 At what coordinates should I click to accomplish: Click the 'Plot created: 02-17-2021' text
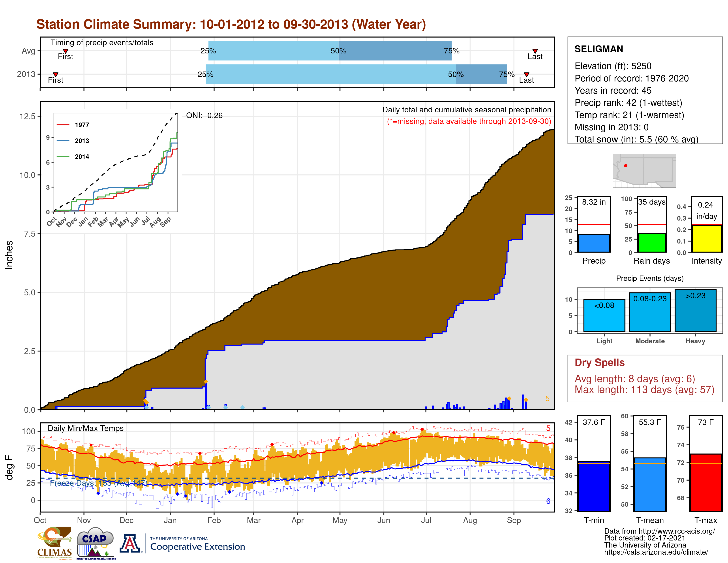[x=645, y=538]
